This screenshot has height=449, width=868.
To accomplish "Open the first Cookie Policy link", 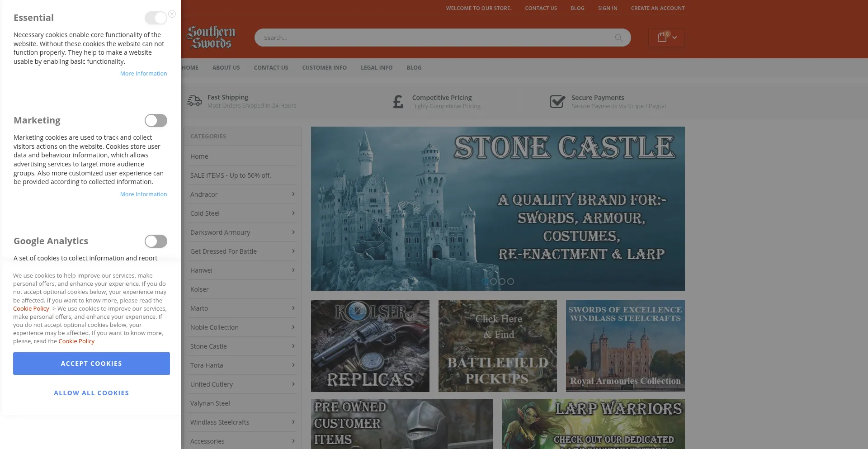I will (31, 309).
